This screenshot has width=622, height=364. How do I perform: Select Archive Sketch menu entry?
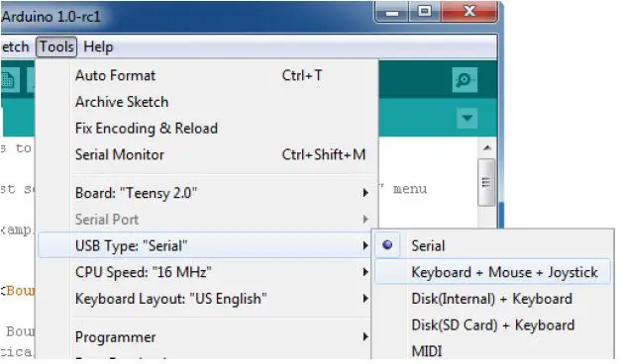(x=208, y=102)
